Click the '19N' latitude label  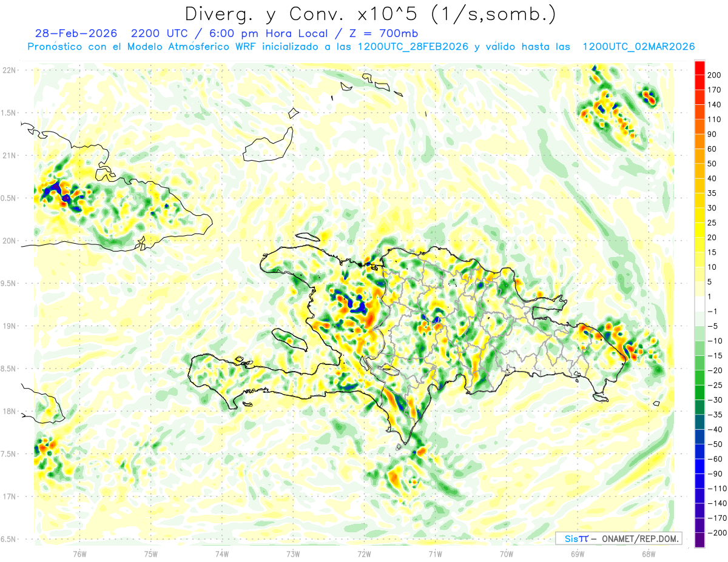click(x=10, y=326)
